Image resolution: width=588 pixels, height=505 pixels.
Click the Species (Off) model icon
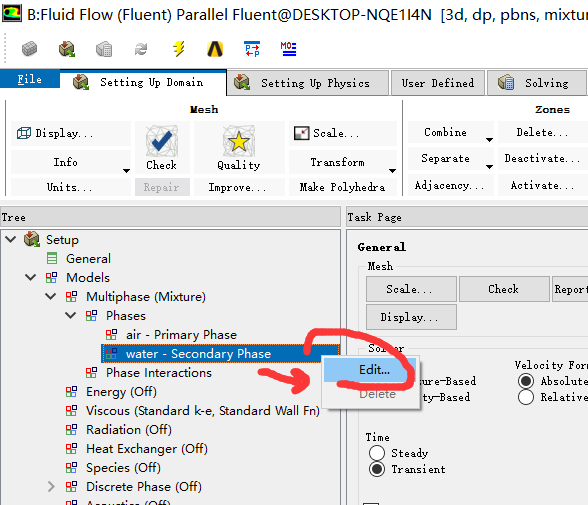pyautogui.click(x=71, y=468)
